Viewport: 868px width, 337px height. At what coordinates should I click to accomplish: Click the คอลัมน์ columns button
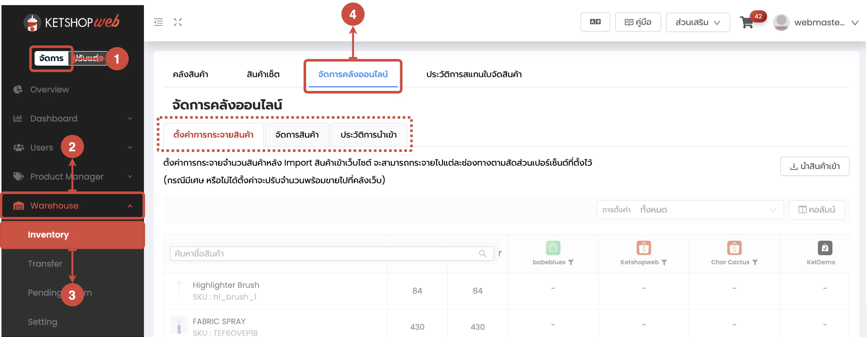(x=816, y=210)
